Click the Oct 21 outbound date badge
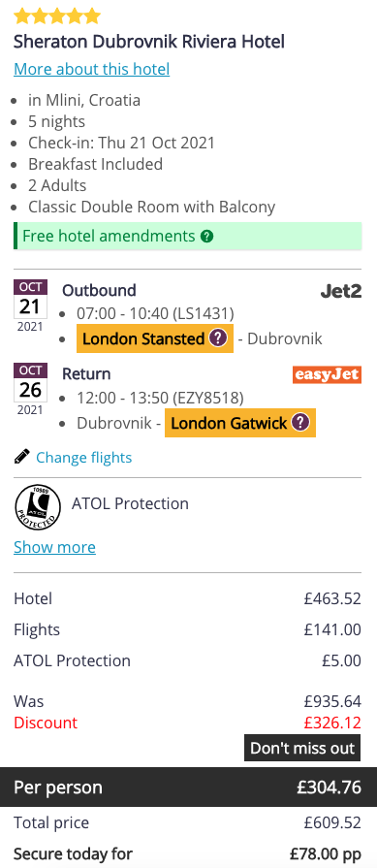Viewport: 377px width, 868px height. [x=30, y=306]
